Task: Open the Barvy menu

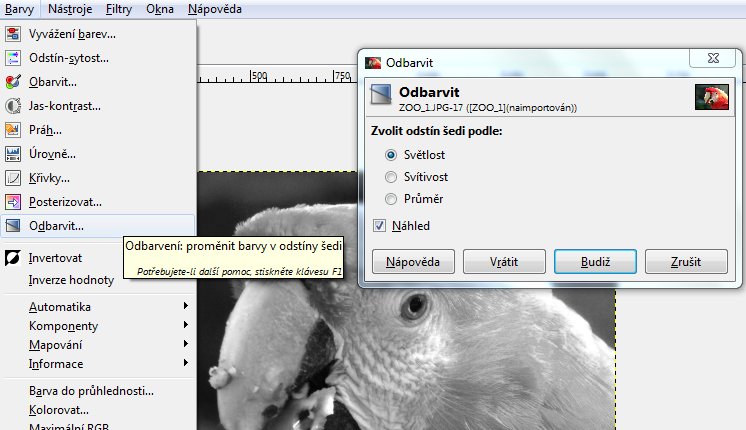Action: 20,9
